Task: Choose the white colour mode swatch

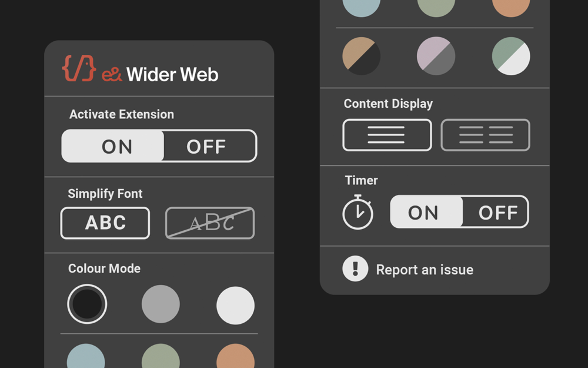Action: (x=235, y=306)
